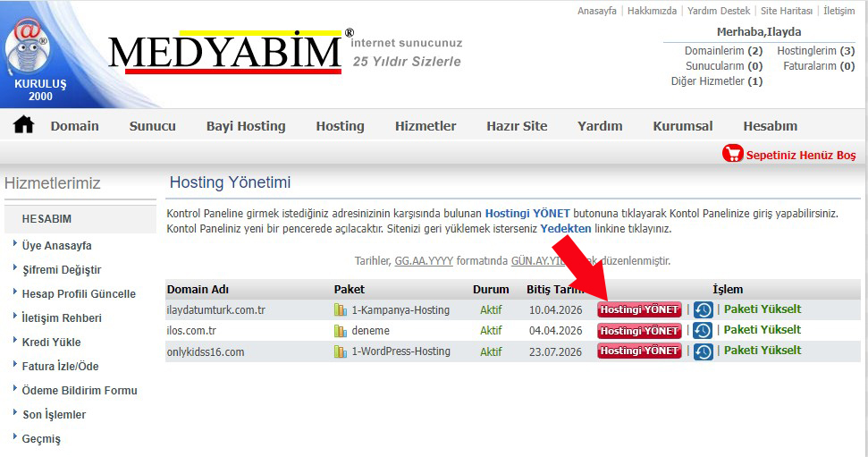Image resolution: width=868 pixels, height=457 pixels.
Task: Click the home icon in navigation bar
Action: pyautogui.click(x=24, y=124)
